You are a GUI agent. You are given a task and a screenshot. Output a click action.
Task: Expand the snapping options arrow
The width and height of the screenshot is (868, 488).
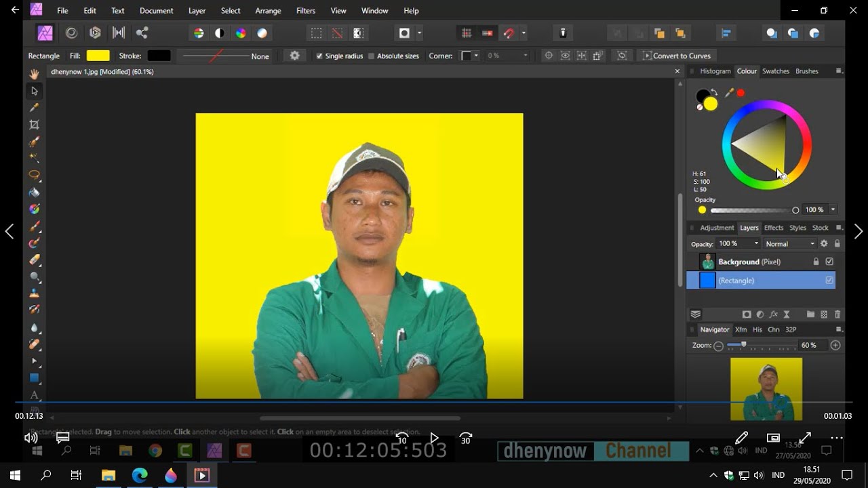point(523,33)
